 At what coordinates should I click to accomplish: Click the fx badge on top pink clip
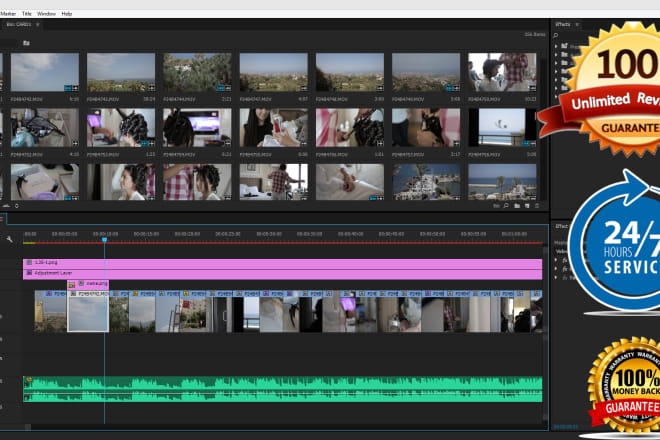coord(29,262)
